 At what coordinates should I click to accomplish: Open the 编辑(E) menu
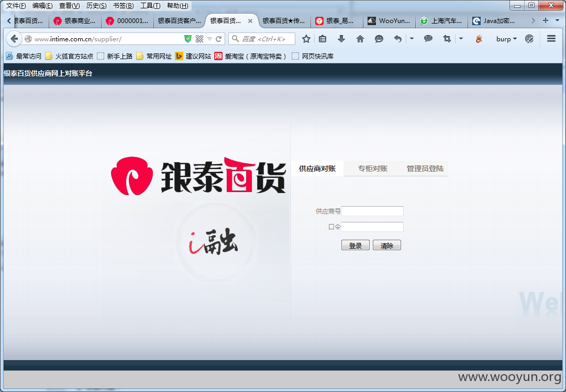(42, 6)
